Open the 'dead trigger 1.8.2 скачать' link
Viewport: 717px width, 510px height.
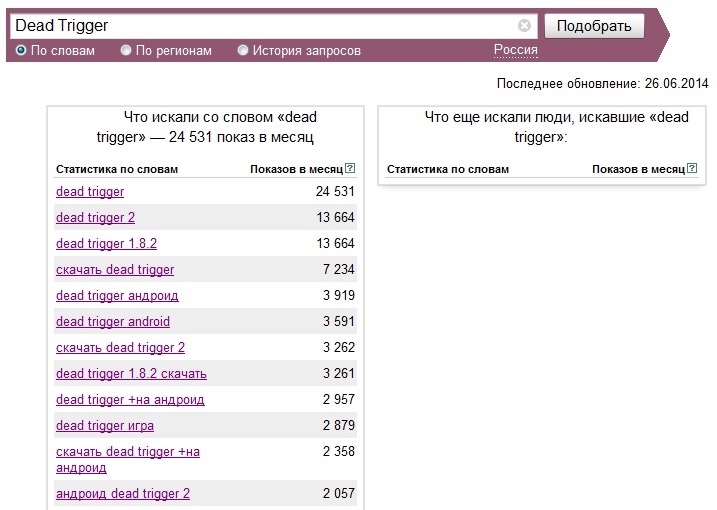pos(132,374)
